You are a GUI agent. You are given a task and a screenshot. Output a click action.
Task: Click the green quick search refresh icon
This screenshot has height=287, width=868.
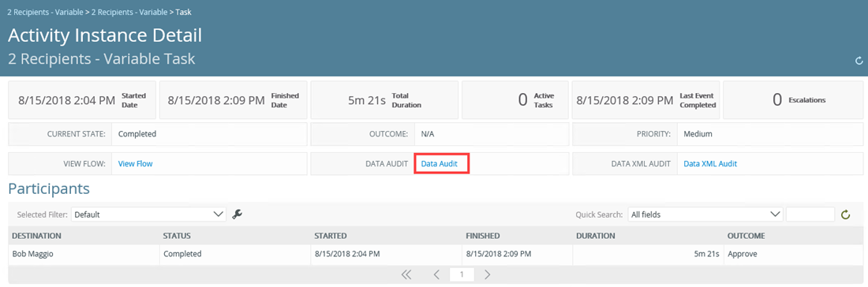pyautogui.click(x=845, y=214)
